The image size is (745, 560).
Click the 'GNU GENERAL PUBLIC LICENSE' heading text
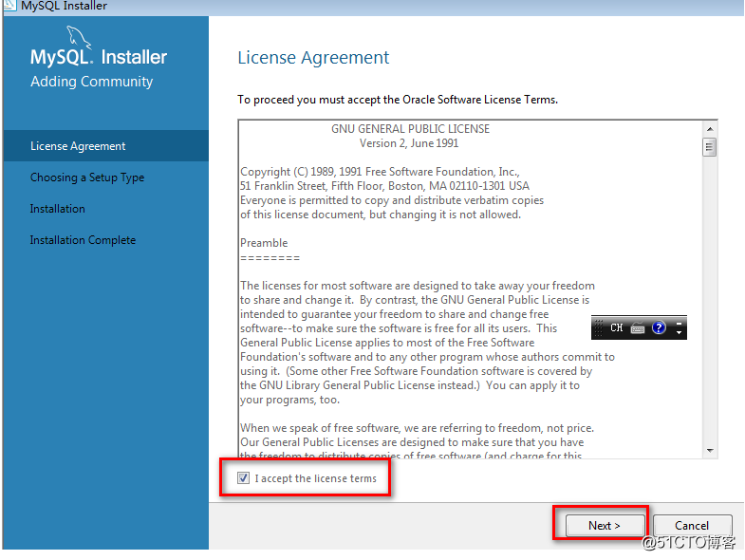pyautogui.click(x=410, y=129)
